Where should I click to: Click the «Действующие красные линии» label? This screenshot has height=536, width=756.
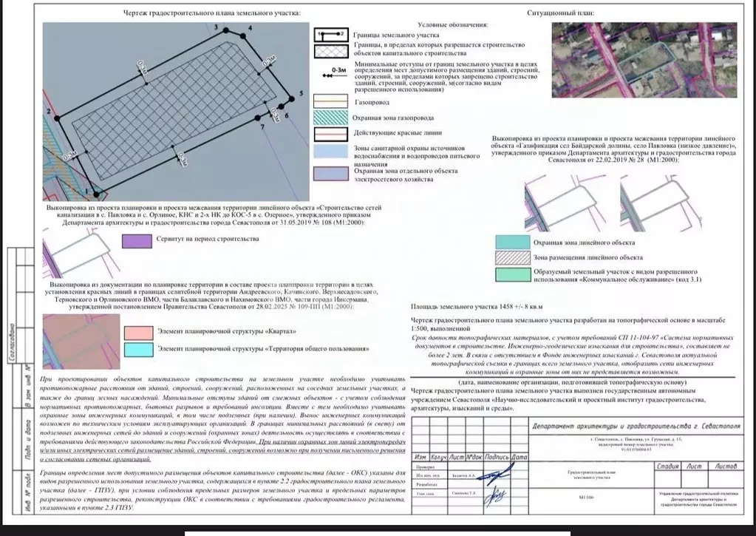coord(398,132)
